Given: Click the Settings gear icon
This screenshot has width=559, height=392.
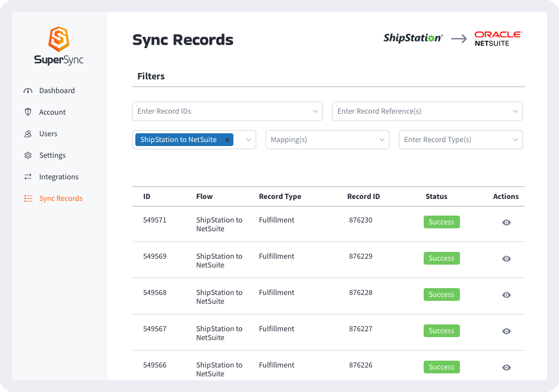Looking at the screenshot, I should point(28,155).
